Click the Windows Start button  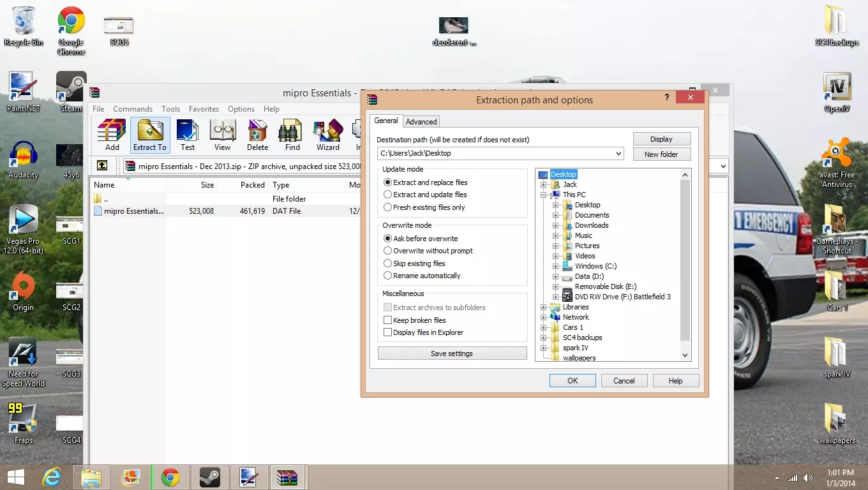click(15, 477)
